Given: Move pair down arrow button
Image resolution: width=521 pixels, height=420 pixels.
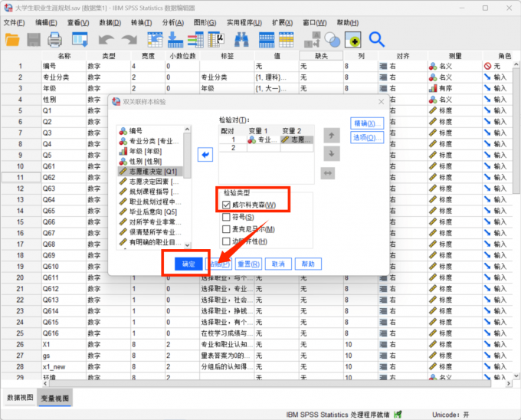Looking at the screenshot, I should (331, 153).
